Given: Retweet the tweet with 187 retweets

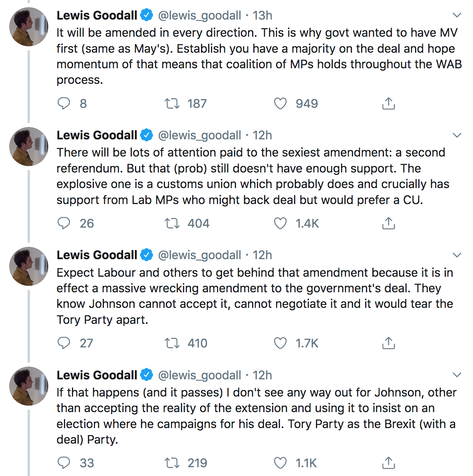Looking at the screenshot, I should 172,104.
